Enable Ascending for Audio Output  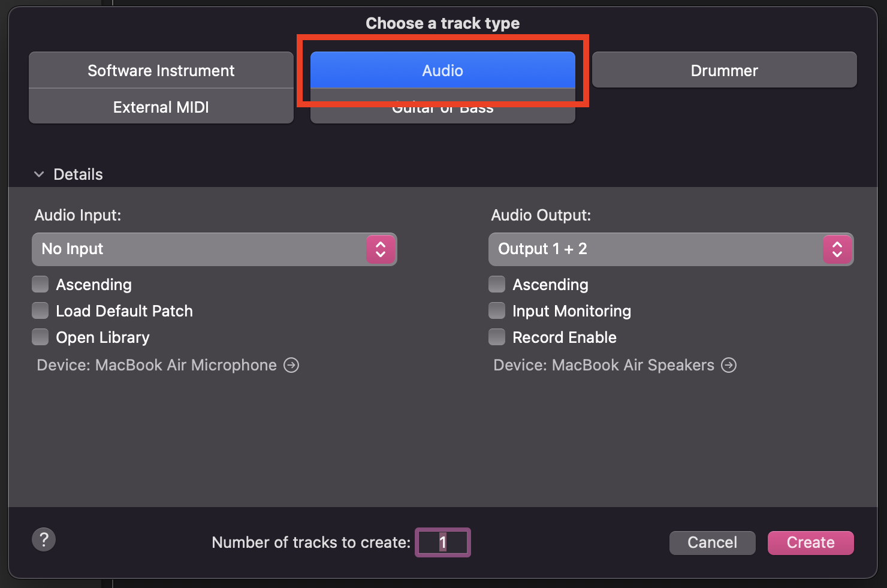tap(496, 284)
